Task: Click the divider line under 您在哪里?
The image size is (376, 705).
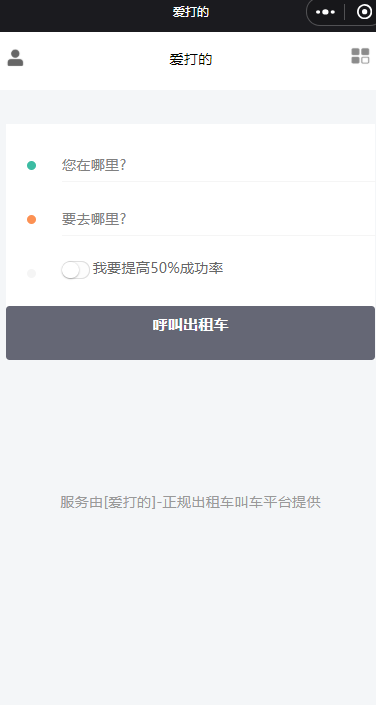Action: pyautogui.click(x=218, y=181)
